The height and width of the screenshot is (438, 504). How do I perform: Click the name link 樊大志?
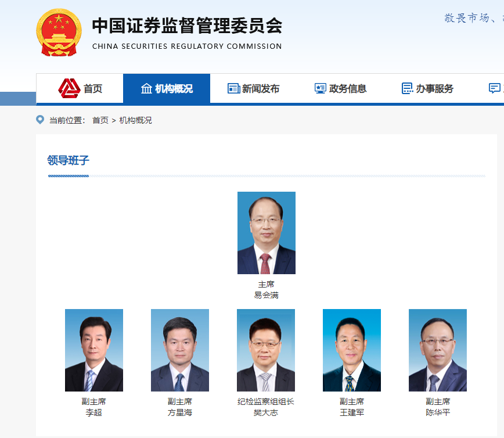266,412
